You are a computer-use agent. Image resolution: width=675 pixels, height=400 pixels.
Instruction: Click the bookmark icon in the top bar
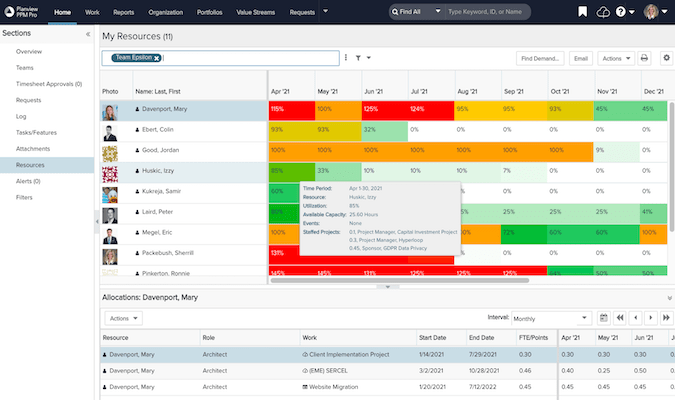[584, 12]
